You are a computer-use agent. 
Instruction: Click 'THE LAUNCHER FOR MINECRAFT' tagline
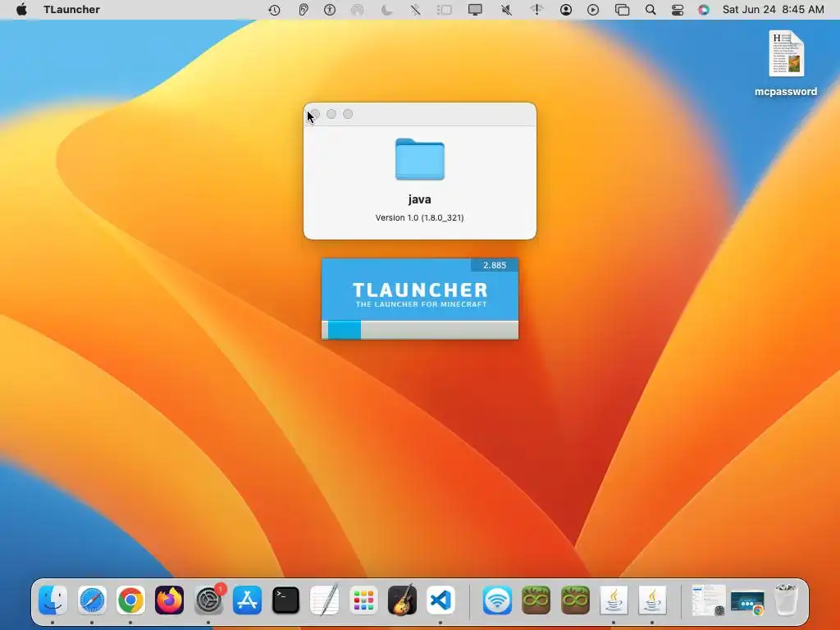(421, 304)
